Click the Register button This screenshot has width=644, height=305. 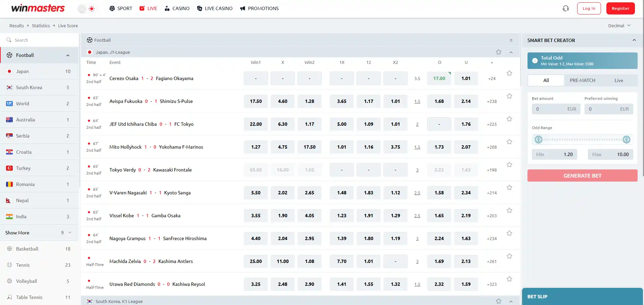click(620, 8)
